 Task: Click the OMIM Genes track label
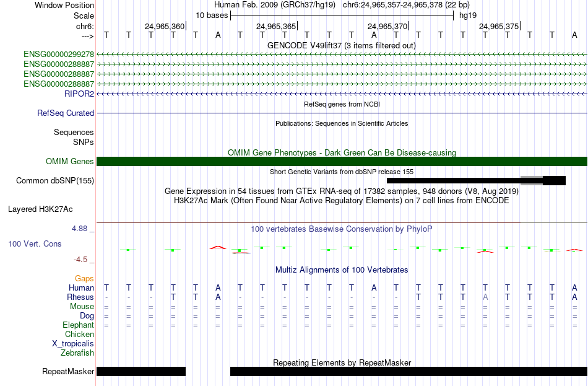coord(70,162)
